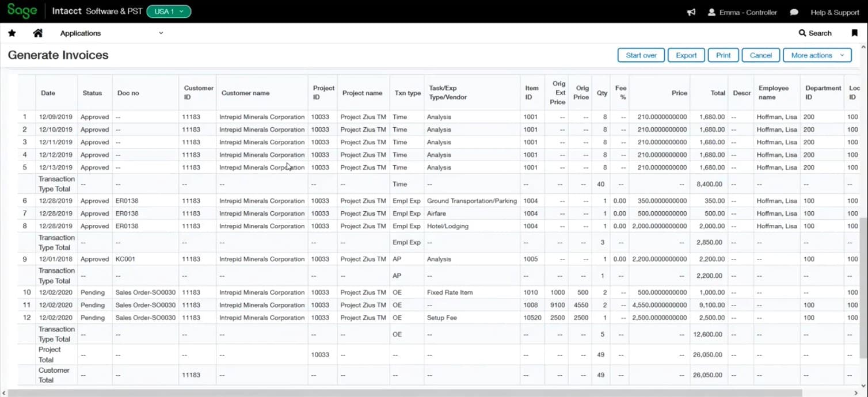The image size is (868, 397).
Task: Click the Print button
Action: pyautogui.click(x=724, y=55)
